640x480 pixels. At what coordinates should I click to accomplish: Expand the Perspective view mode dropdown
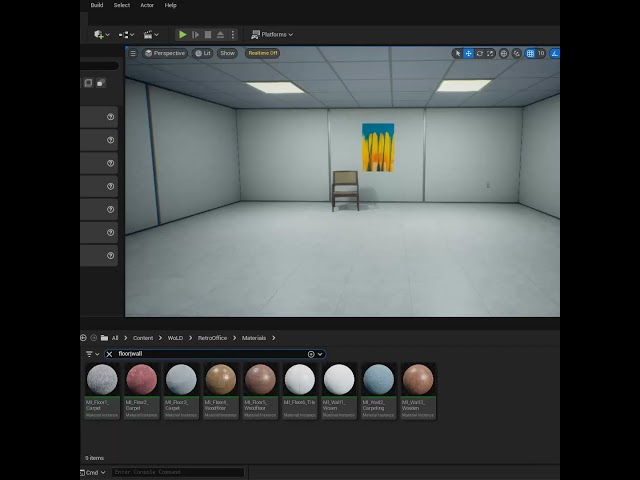(165, 53)
